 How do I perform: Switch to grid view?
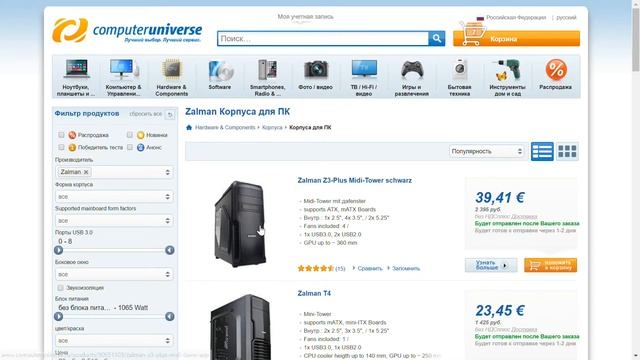click(x=567, y=151)
